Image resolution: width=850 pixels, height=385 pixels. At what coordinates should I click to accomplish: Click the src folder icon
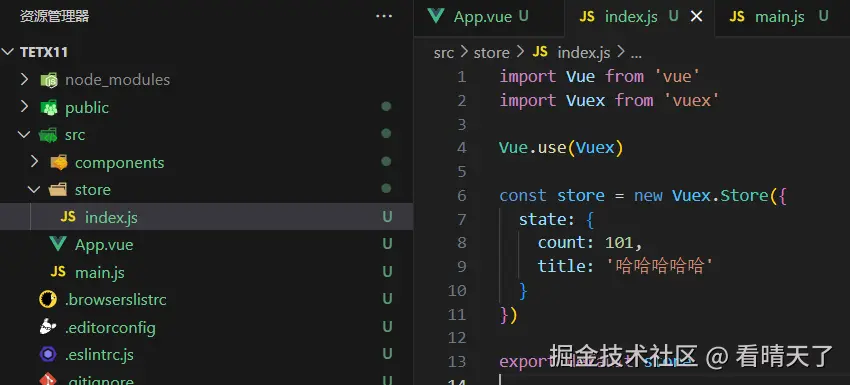(49, 134)
